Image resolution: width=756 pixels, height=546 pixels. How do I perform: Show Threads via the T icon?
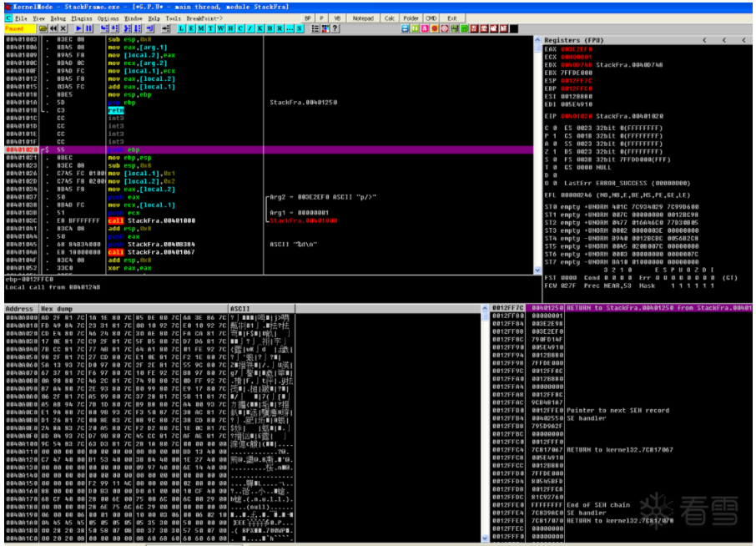(211, 29)
